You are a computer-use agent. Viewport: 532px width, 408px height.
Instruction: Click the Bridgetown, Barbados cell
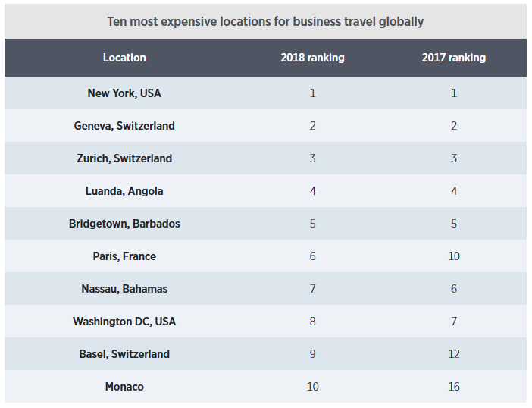coord(124,224)
